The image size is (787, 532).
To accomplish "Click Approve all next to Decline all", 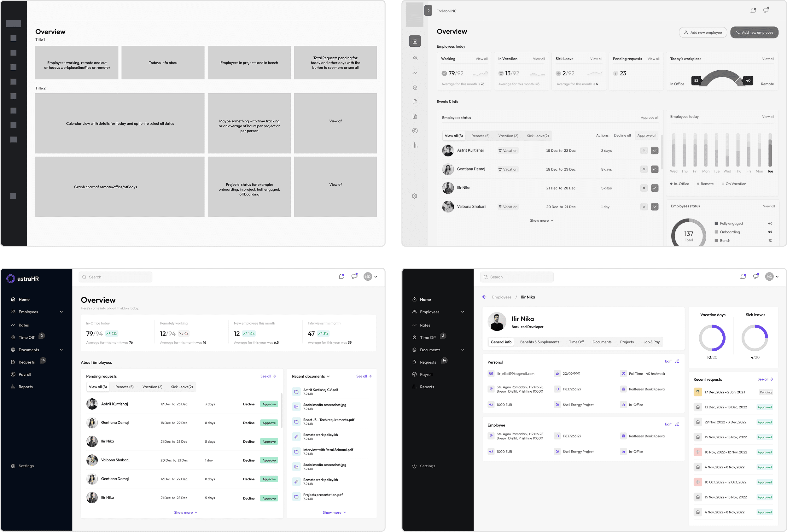I will click(646, 136).
